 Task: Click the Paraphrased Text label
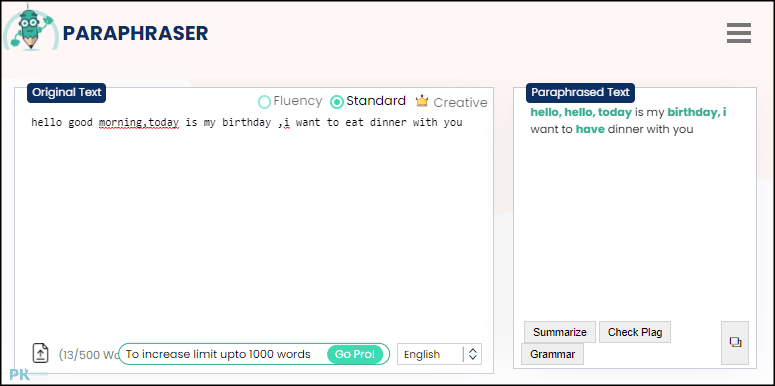580,92
